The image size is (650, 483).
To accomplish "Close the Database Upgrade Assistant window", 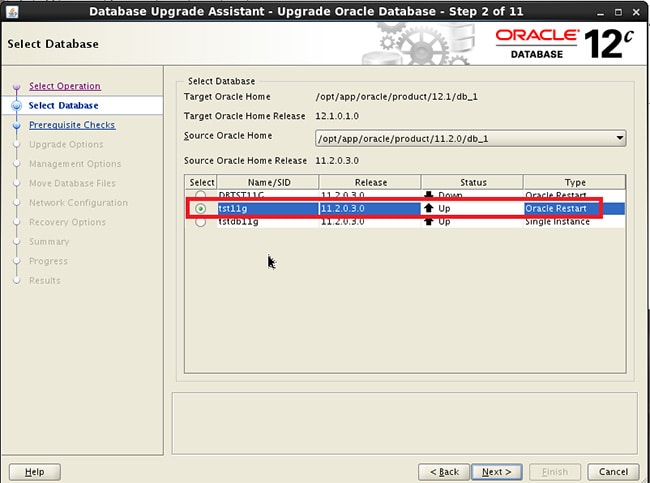I will (x=636, y=12).
